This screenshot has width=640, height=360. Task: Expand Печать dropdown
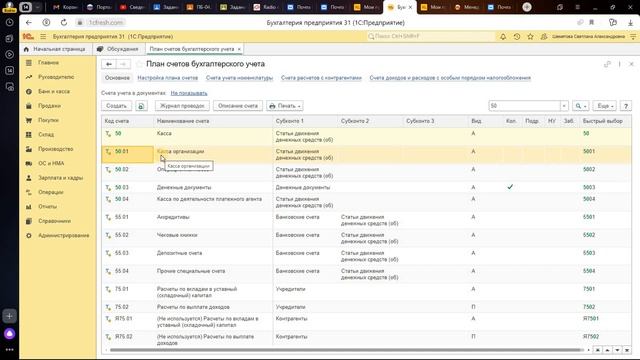coord(285,106)
